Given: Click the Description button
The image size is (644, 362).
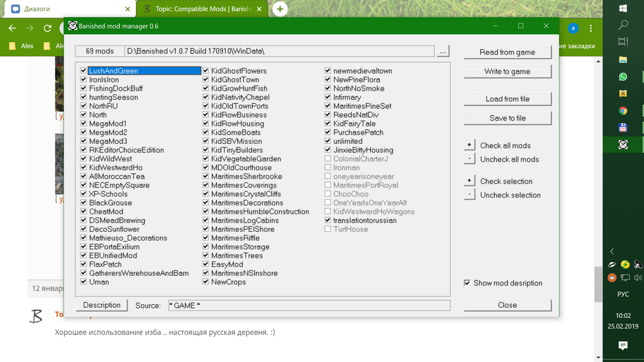Looking at the screenshot, I should click(102, 305).
